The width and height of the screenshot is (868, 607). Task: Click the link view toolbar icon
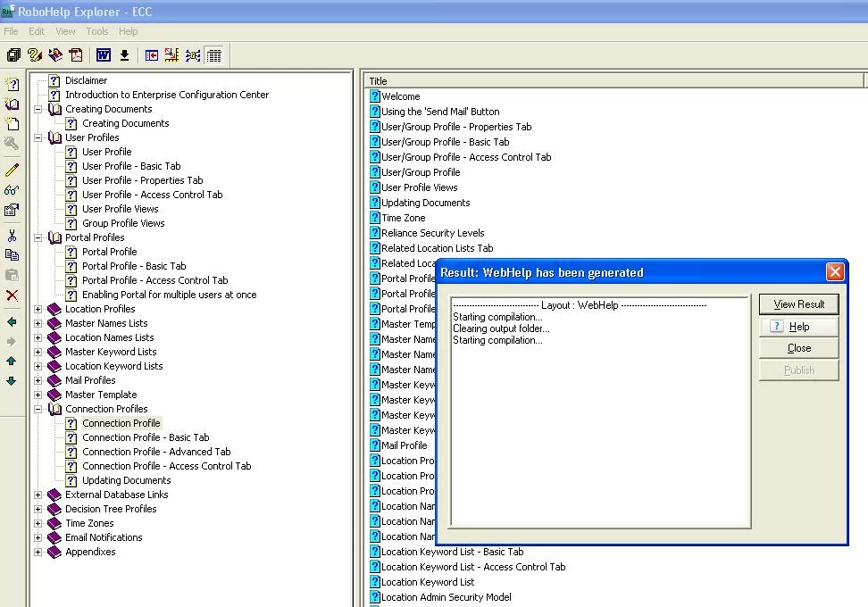point(193,55)
